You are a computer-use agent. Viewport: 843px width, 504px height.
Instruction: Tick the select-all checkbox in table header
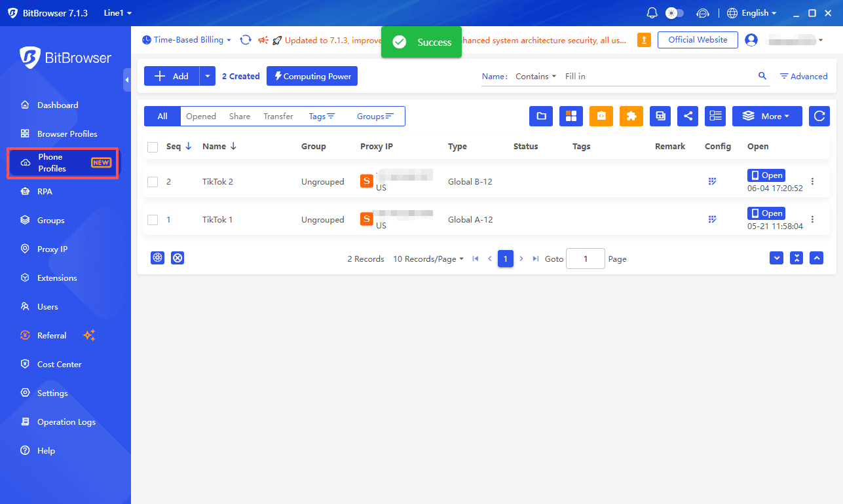tap(153, 147)
